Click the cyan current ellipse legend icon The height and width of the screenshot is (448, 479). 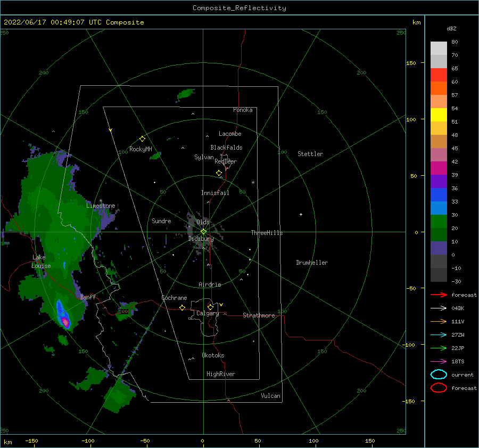coord(439,374)
